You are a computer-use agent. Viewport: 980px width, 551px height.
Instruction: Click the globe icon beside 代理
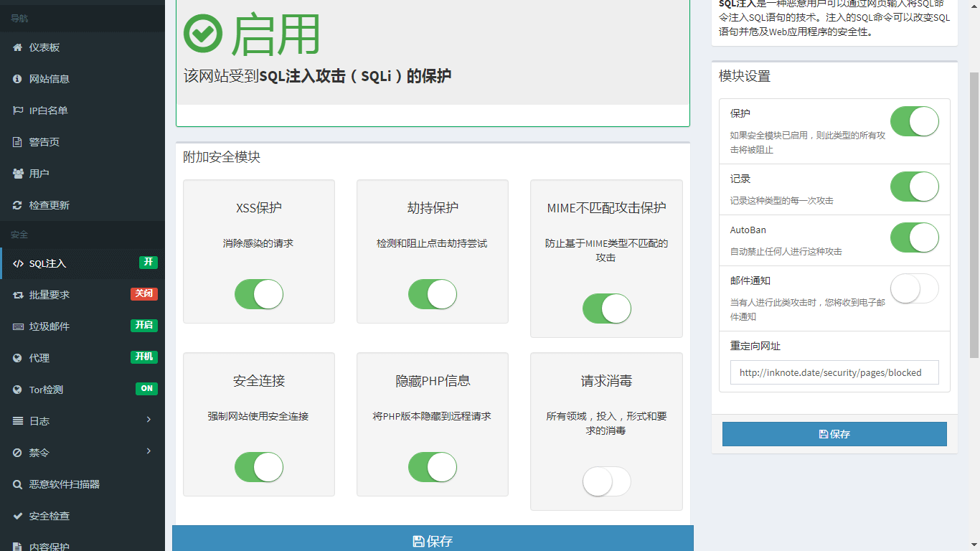[17, 358]
